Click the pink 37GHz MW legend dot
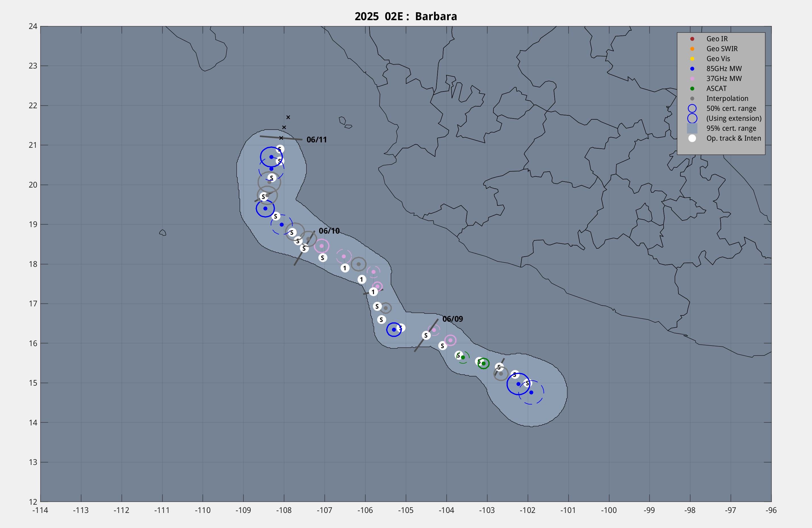This screenshot has height=528, width=812. (692, 78)
